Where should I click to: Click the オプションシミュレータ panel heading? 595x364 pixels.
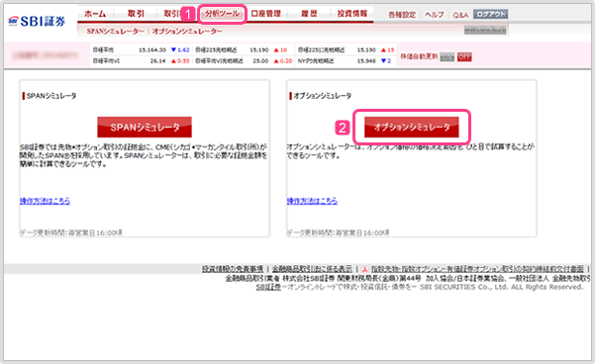tap(322, 96)
